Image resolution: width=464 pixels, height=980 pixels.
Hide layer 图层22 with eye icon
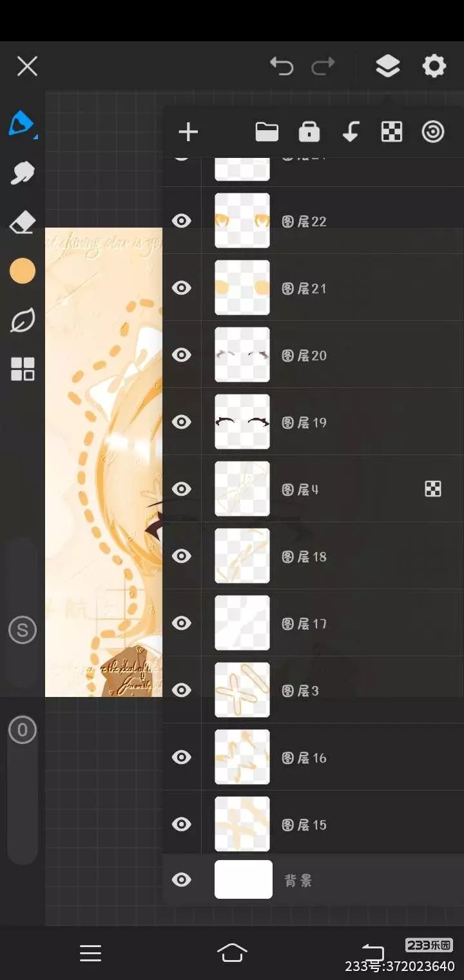[182, 221]
